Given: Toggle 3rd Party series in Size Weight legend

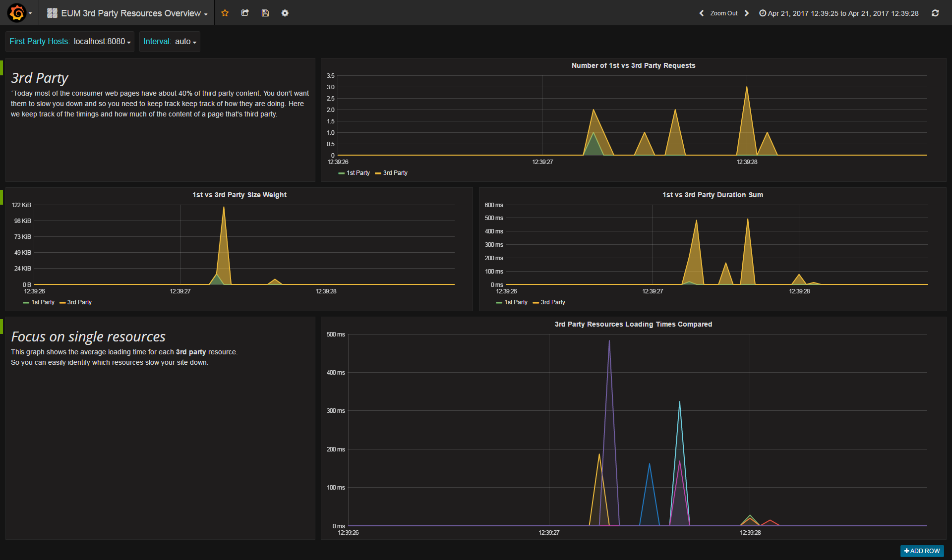Looking at the screenshot, I should tap(79, 302).
